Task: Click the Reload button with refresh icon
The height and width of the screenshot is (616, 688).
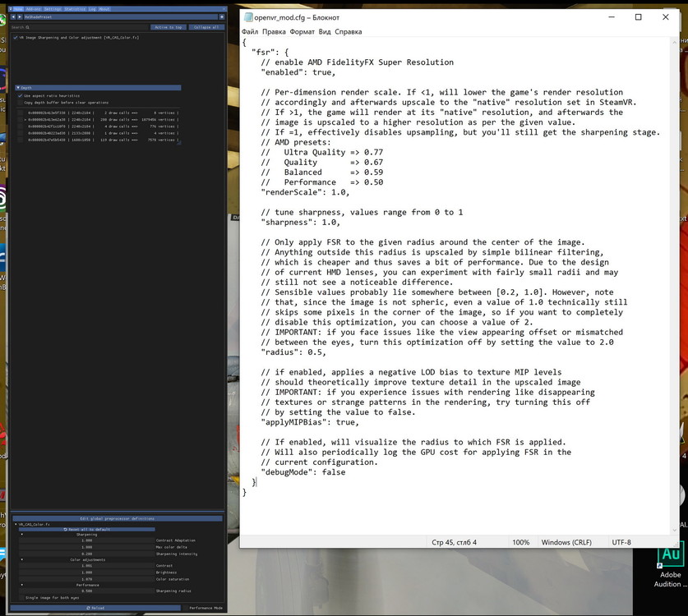Action: [95, 608]
